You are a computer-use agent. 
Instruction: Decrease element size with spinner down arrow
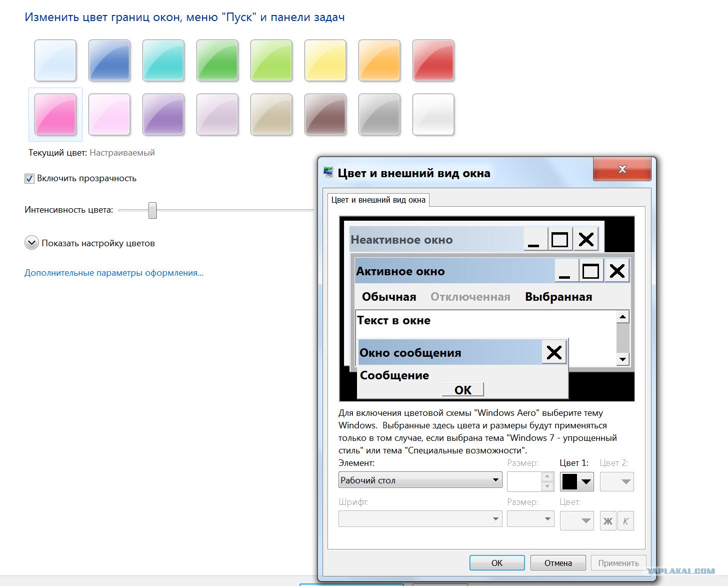pos(548,486)
